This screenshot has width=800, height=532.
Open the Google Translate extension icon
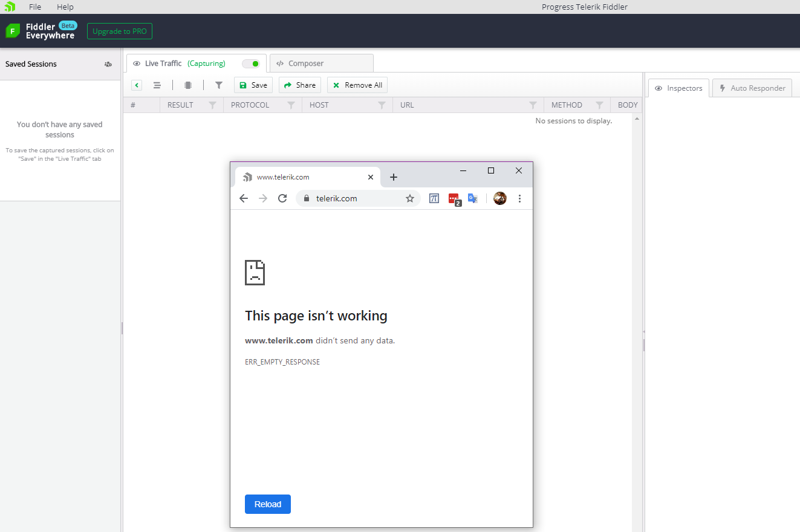(x=473, y=198)
